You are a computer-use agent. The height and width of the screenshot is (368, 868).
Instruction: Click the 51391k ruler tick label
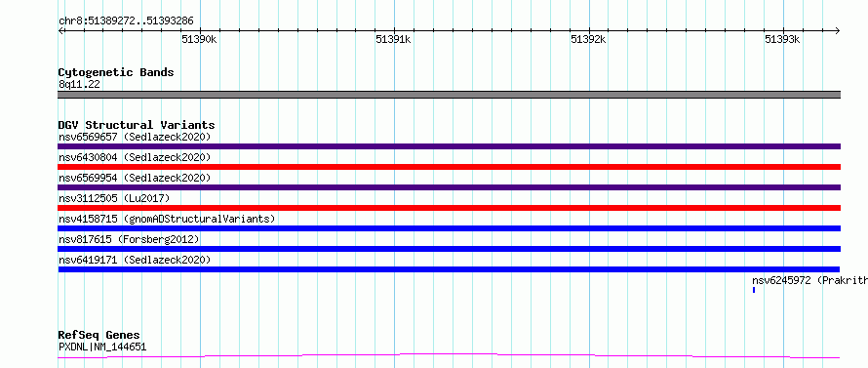[x=394, y=40]
